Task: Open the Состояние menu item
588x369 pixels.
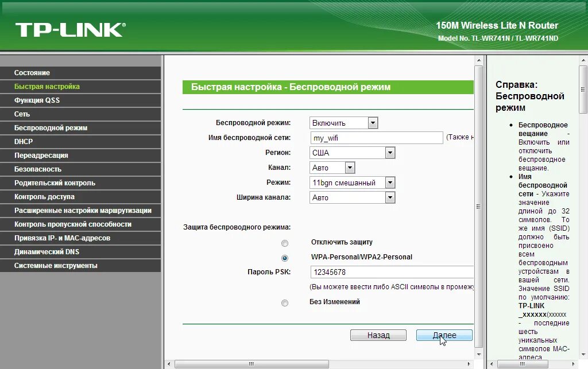Action: (80, 73)
